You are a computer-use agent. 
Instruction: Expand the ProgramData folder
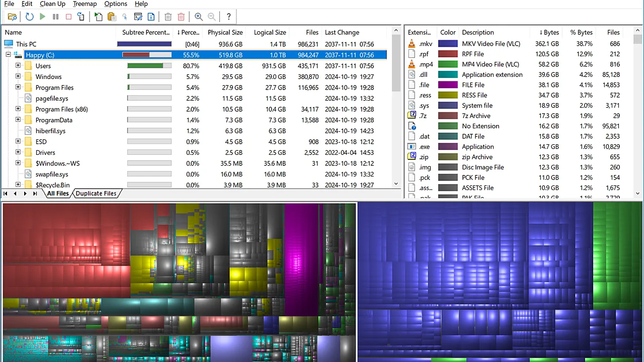coord(18,120)
